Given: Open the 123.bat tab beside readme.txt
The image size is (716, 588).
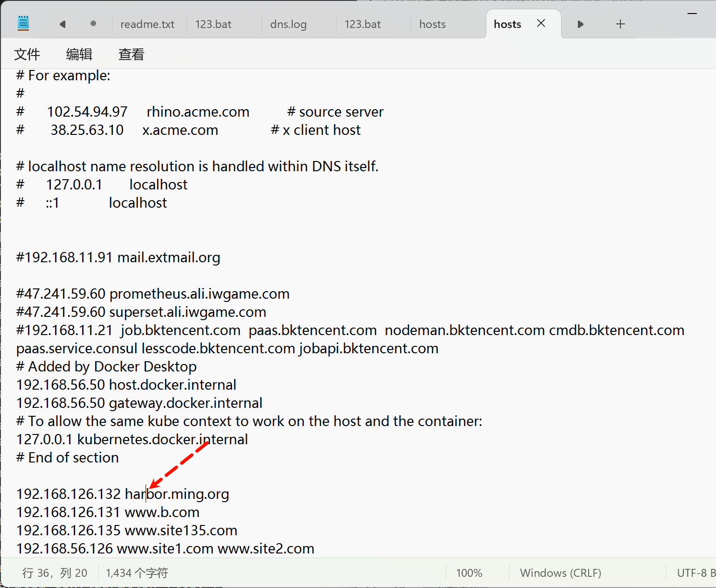Looking at the screenshot, I should point(213,24).
